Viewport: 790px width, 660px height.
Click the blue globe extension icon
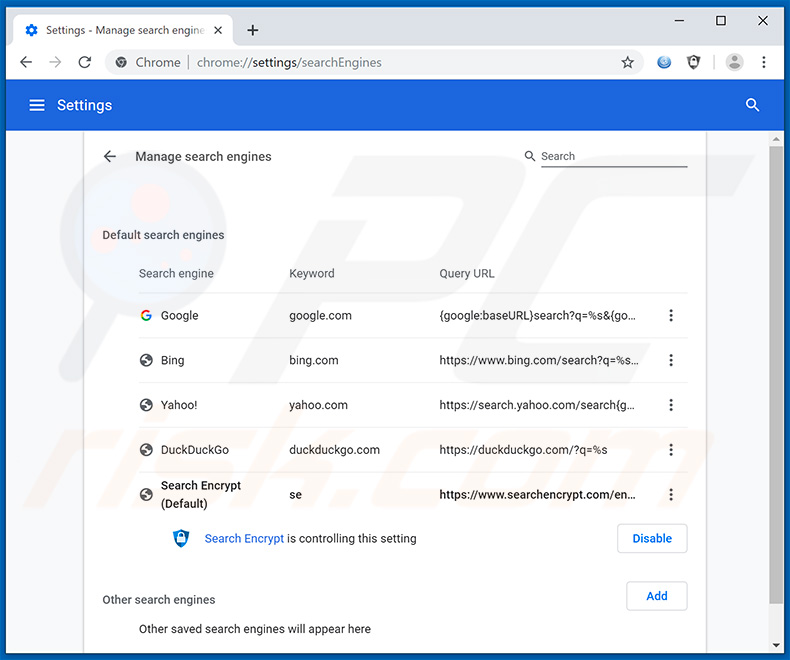(x=664, y=62)
